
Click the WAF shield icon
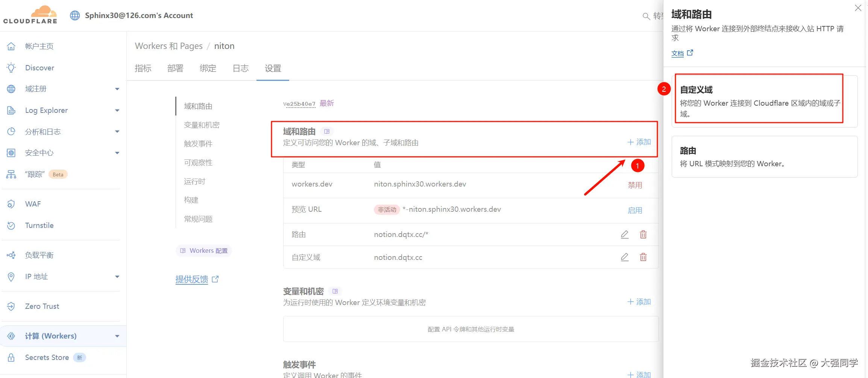pos(11,204)
